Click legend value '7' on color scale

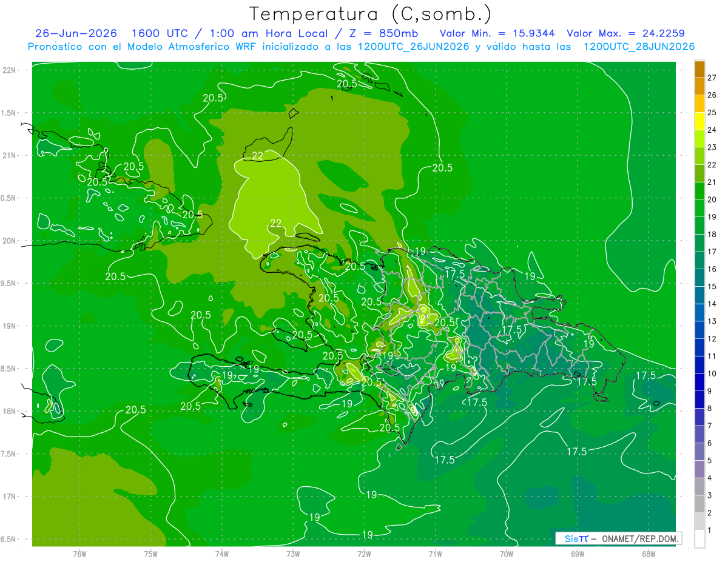tap(710, 426)
